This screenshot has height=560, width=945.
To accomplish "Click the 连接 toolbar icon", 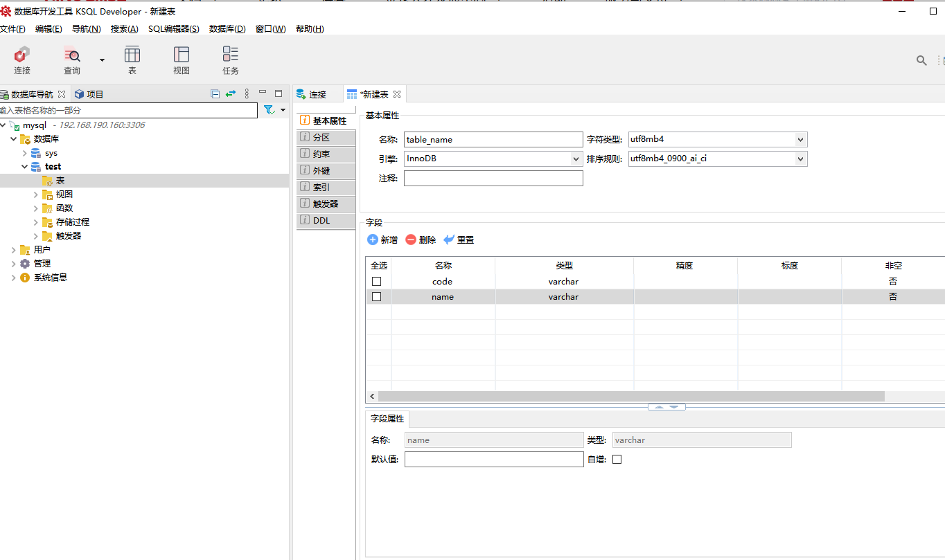I will [22, 60].
